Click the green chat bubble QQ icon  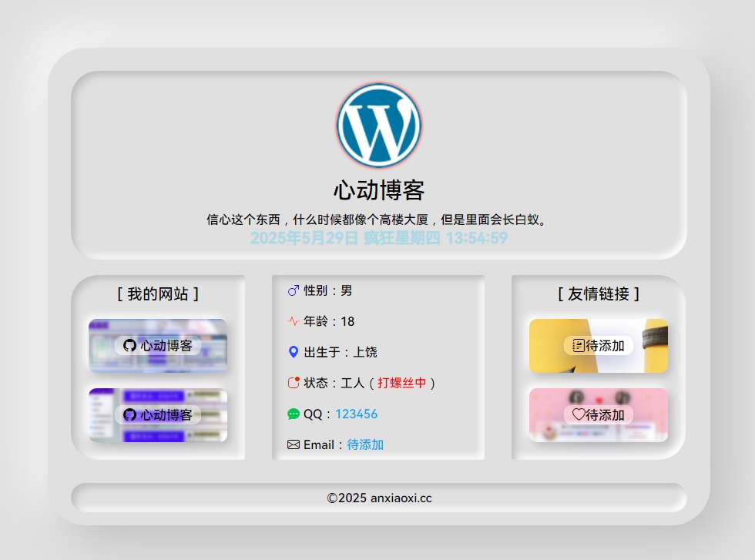[x=294, y=414]
